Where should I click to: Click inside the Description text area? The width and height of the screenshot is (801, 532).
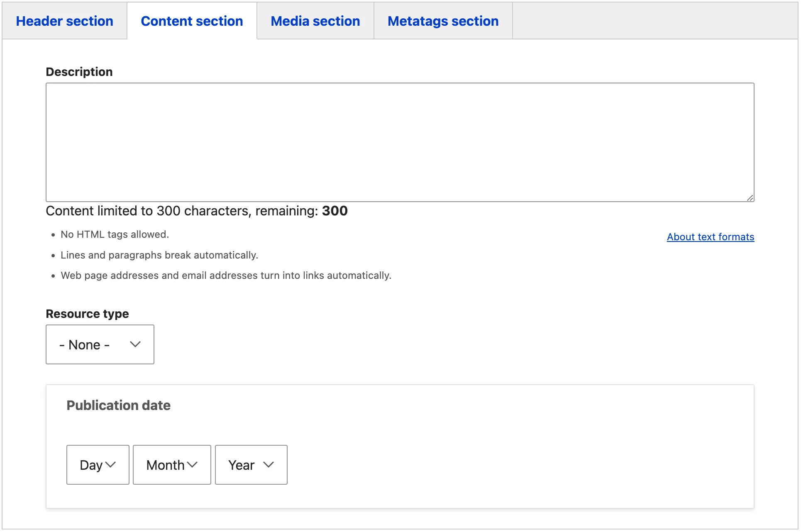tap(399, 142)
